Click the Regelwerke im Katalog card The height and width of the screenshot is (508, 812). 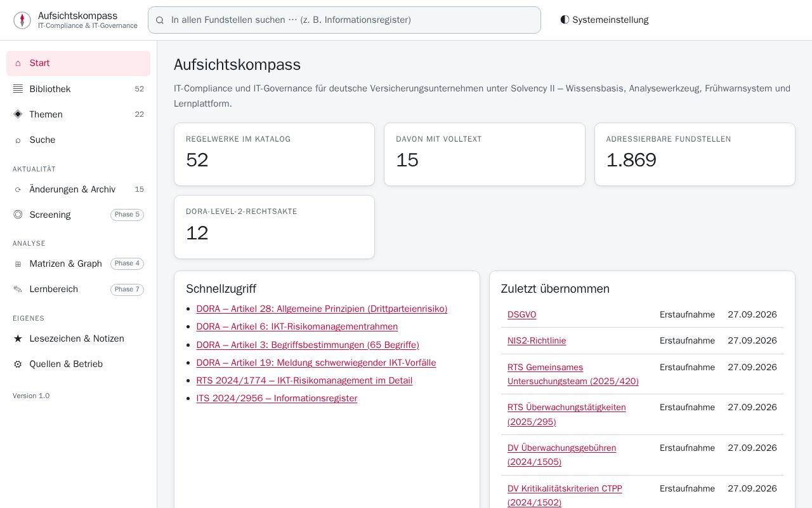(x=274, y=154)
